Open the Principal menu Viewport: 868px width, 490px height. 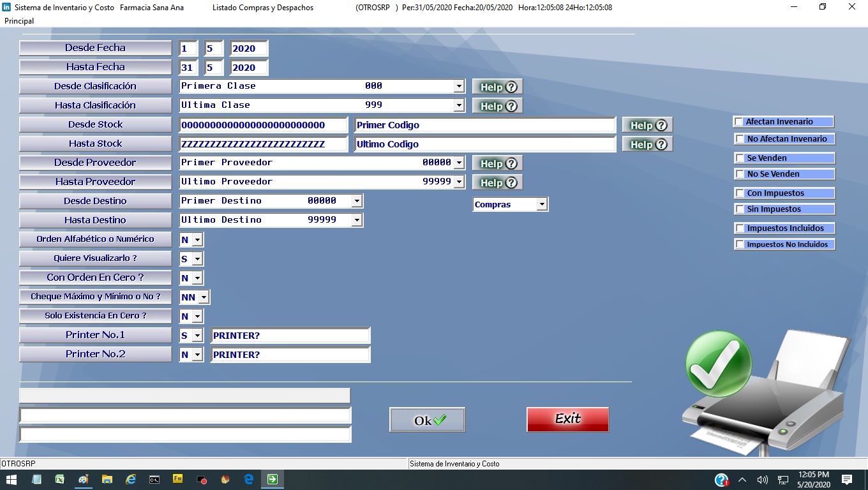19,21
